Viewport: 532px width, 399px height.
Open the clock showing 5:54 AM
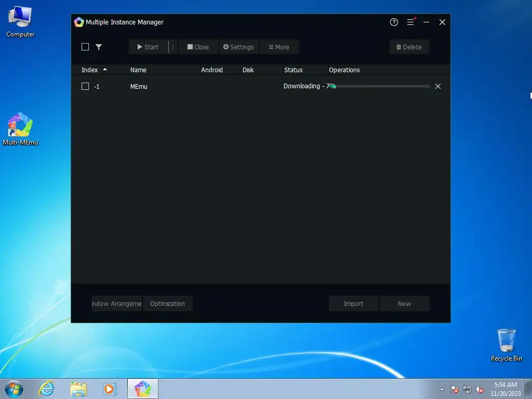tap(506, 389)
